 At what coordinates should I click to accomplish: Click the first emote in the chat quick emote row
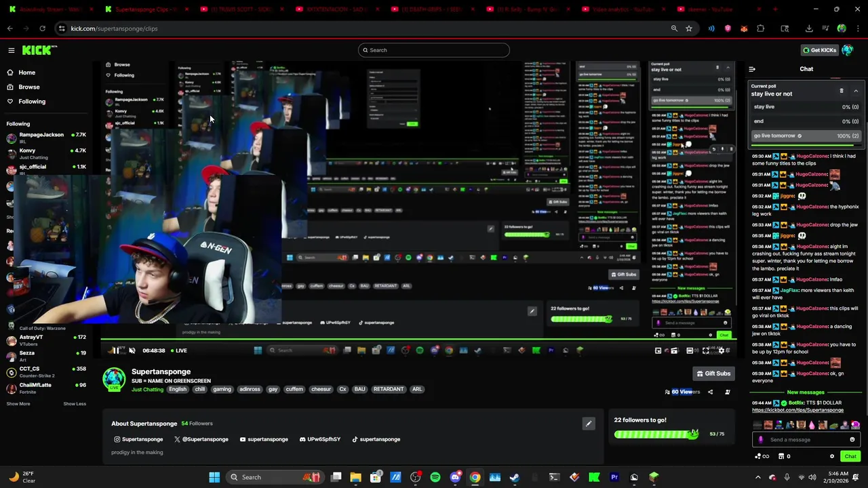click(757, 425)
